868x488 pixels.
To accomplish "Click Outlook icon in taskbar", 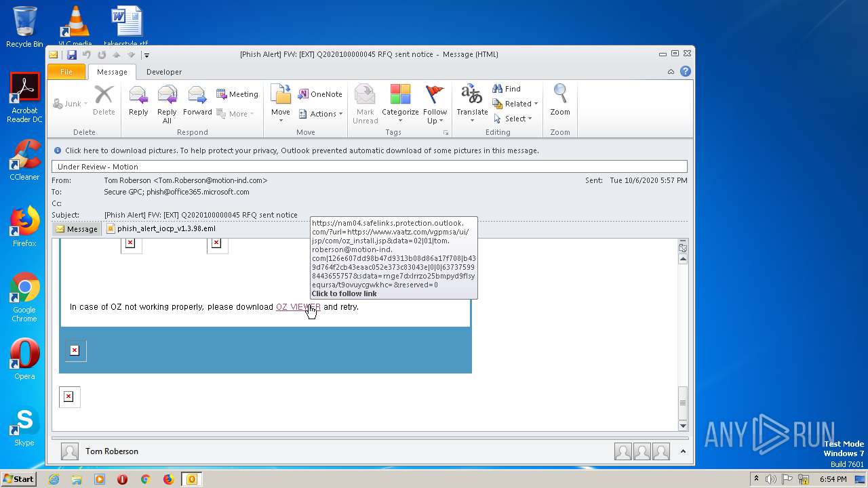I will click(192, 479).
